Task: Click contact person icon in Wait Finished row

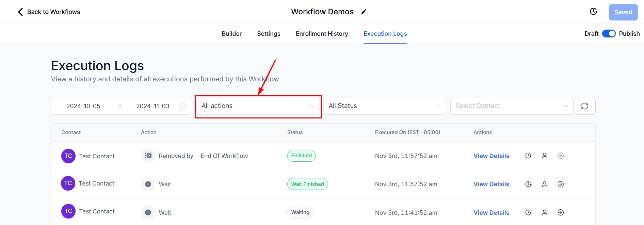Action: click(x=545, y=184)
